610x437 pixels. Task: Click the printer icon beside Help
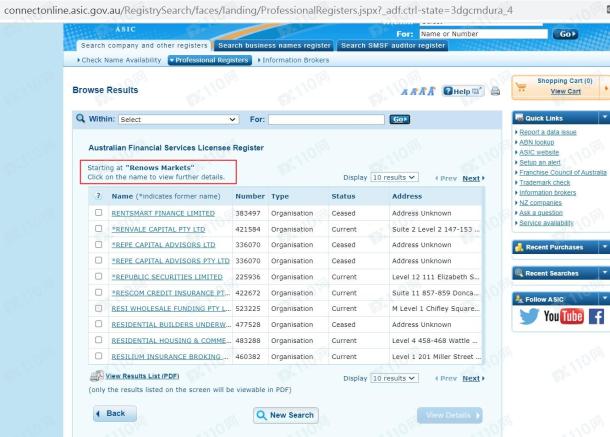(x=495, y=91)
